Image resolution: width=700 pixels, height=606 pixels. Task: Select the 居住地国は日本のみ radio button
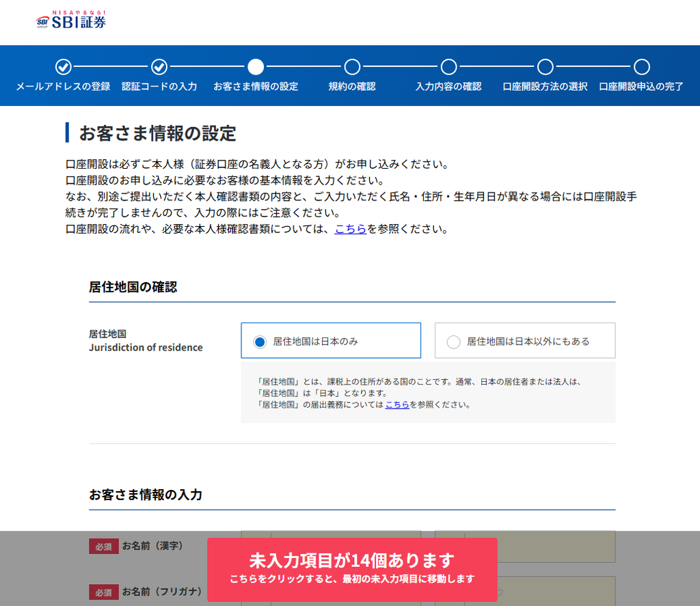click(x=260, y=342)
